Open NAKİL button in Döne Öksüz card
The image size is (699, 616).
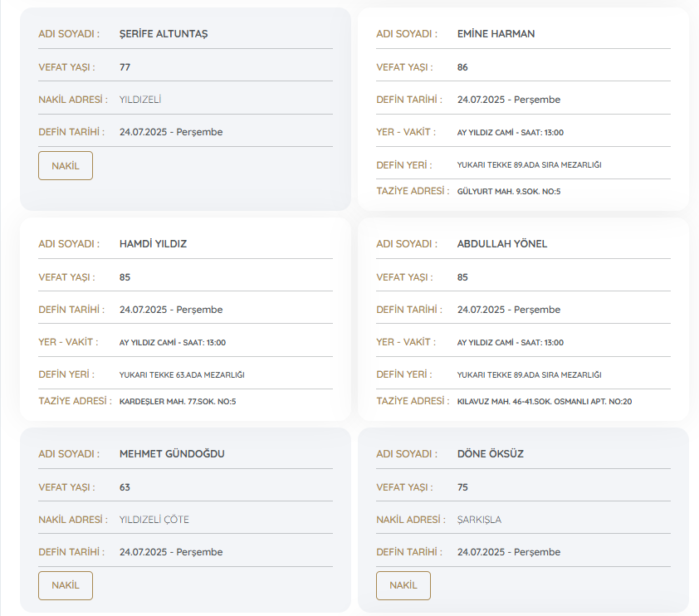(x=403, y=585)
